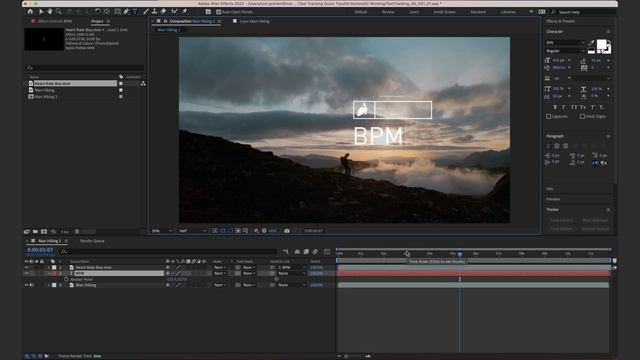Click the Man Hiking 2 breadcrumb in viewer
Viewport: 640px width, 360px height.
click(169, 30)
